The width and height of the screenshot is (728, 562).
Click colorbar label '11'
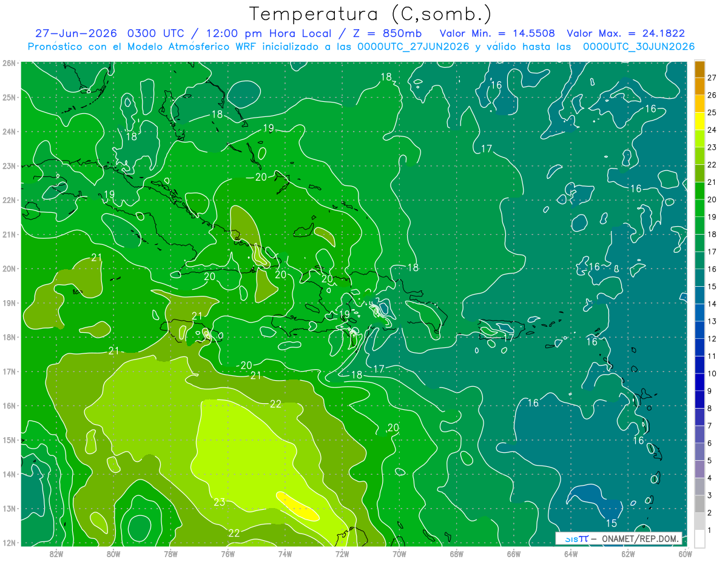[712, 356]
